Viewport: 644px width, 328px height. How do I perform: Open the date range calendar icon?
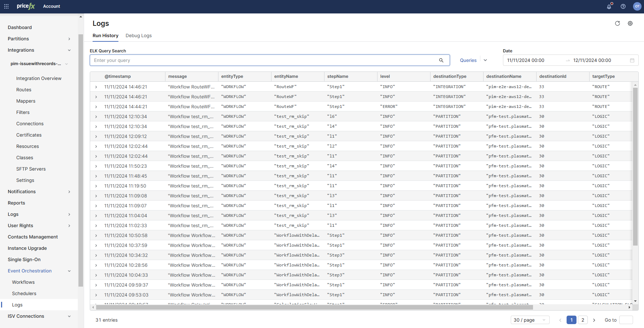(632, 61)
